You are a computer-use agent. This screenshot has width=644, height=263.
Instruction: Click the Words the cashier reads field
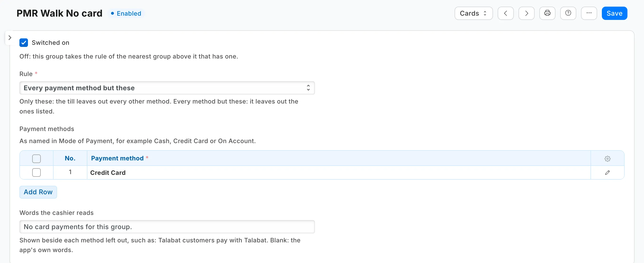(167, 227)
